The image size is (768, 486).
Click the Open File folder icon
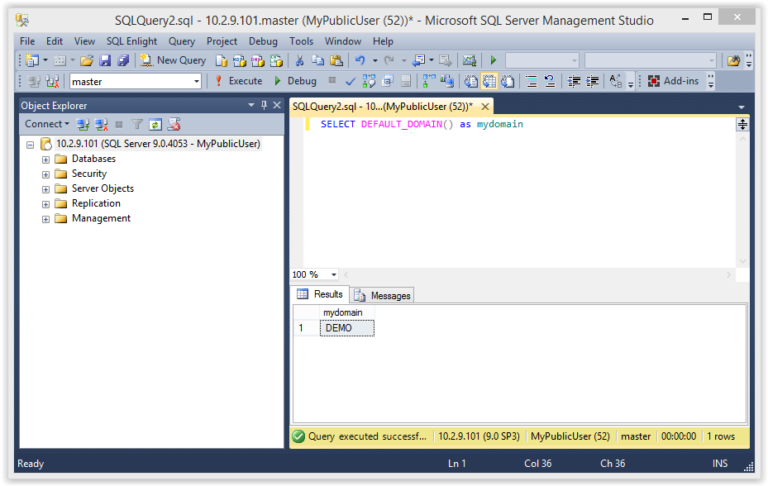[87, 60]
